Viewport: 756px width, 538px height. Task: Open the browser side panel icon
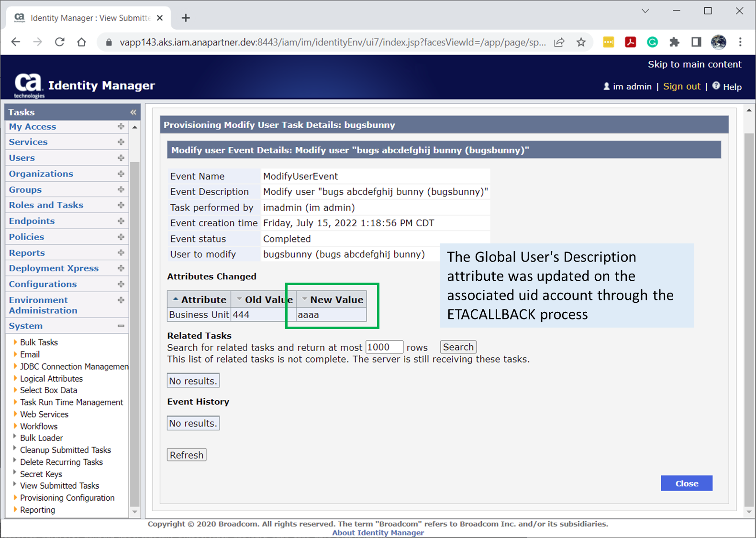[696, 43]
